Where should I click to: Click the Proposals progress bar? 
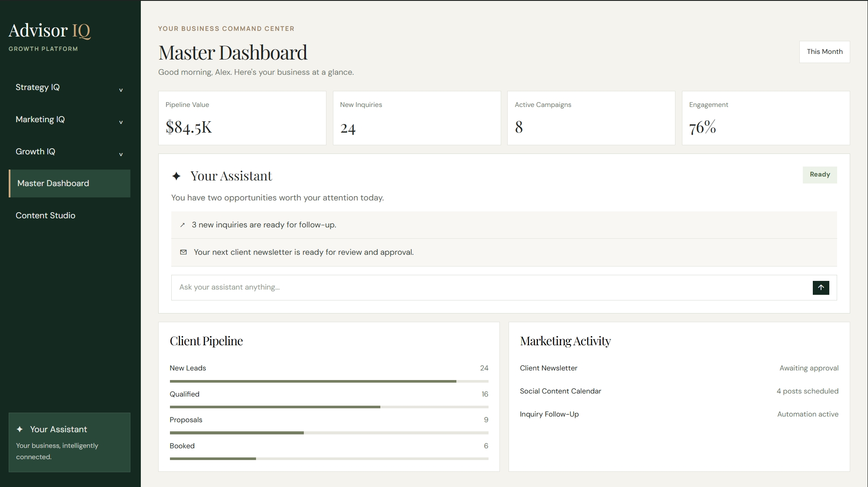click(x=329, y=433)
